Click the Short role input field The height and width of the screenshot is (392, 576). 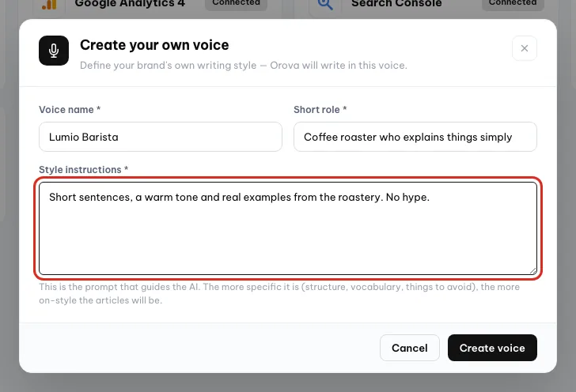(x=415, y=137)
